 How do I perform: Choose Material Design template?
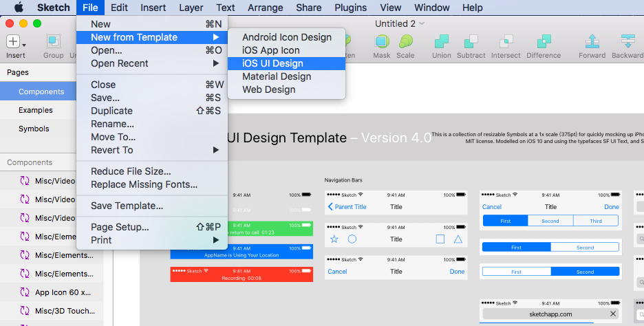[287, 76]
